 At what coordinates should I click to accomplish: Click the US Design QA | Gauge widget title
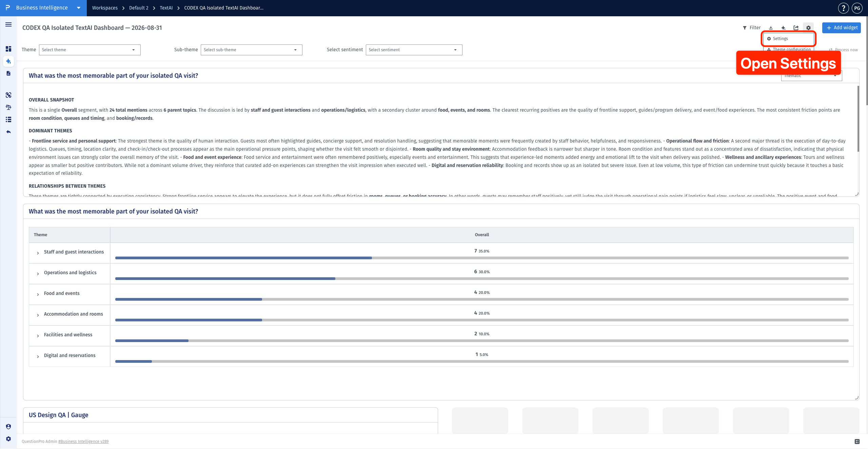tap(58, 415)
